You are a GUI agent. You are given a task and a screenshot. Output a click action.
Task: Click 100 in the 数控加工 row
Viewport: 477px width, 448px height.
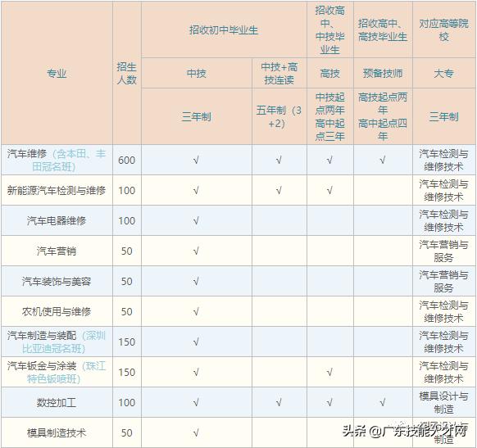click(126, 403)
